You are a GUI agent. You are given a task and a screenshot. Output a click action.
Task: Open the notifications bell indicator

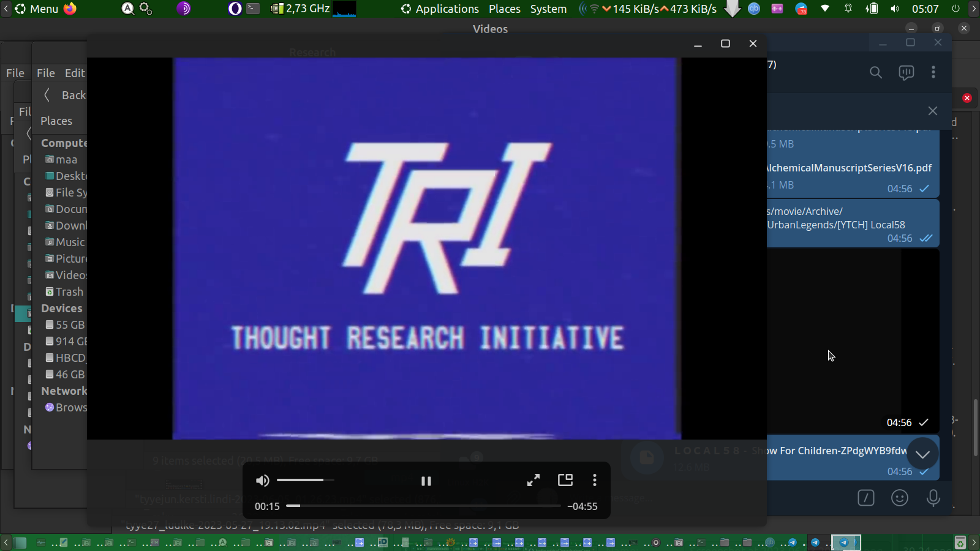coord(848,9)
